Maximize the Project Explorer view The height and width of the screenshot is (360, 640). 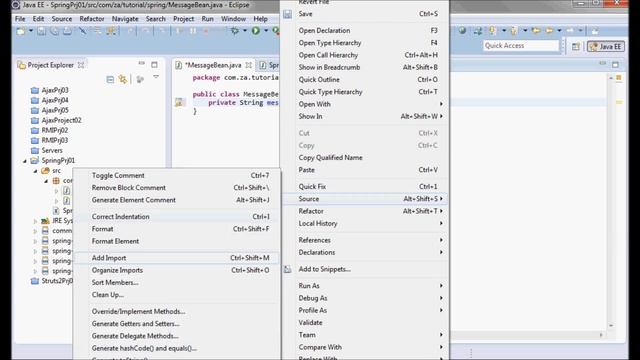coord(154,64)
